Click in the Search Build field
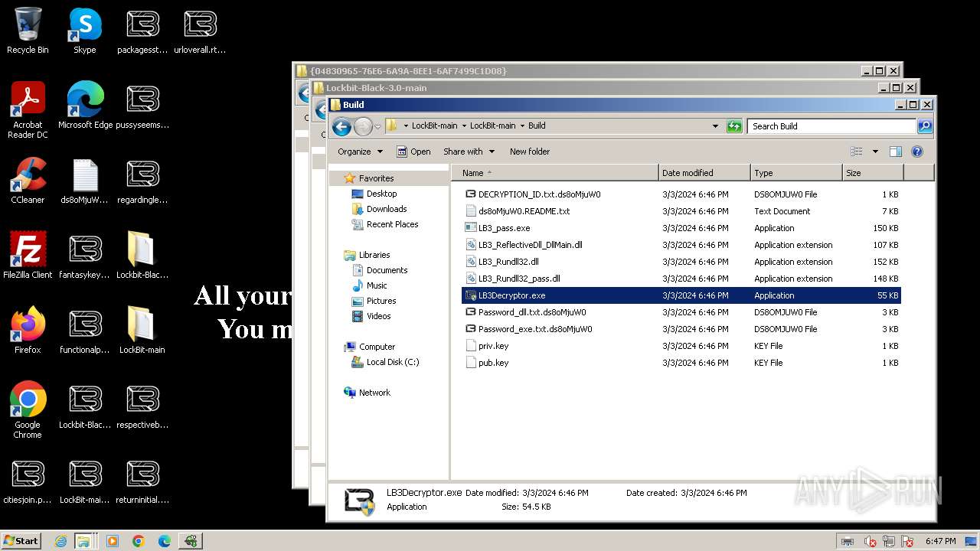The height and width of the screenshot is (551, 980). click(832, 126)
